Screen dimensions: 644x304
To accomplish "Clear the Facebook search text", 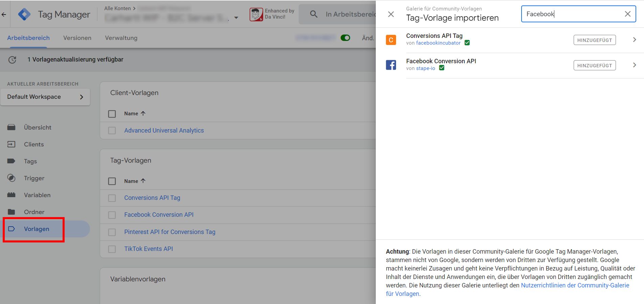I will pos(627,14).
